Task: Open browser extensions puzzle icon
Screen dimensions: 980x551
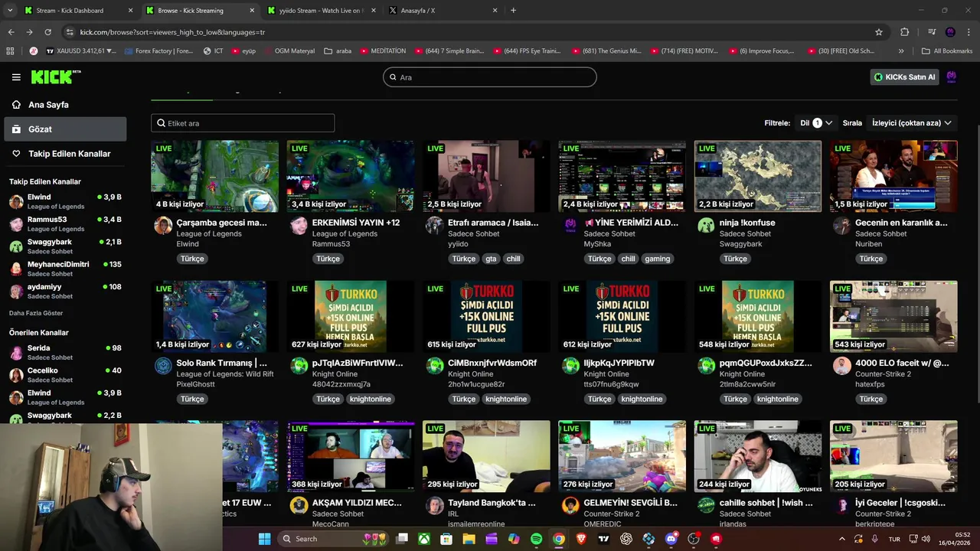Action: 904,32
